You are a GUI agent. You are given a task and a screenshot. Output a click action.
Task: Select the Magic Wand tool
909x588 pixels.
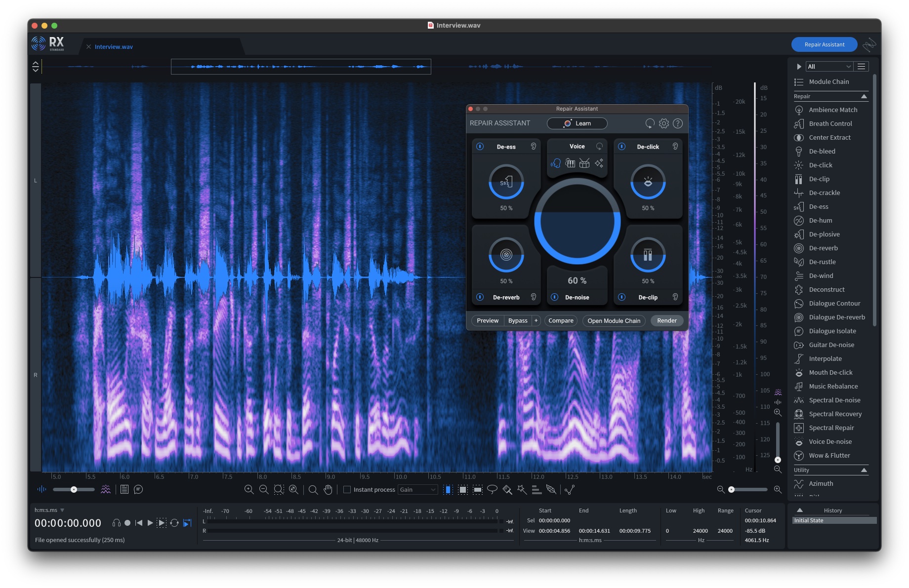(521, 489)
